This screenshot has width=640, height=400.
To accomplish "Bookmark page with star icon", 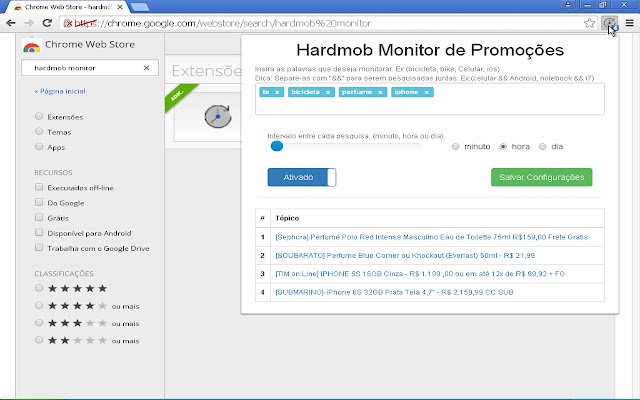I will (589, 23).
